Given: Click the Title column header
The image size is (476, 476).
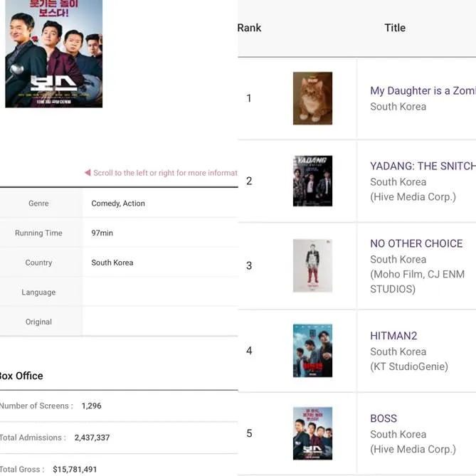Looking at the screenshot, I should [x=395, y=28].
